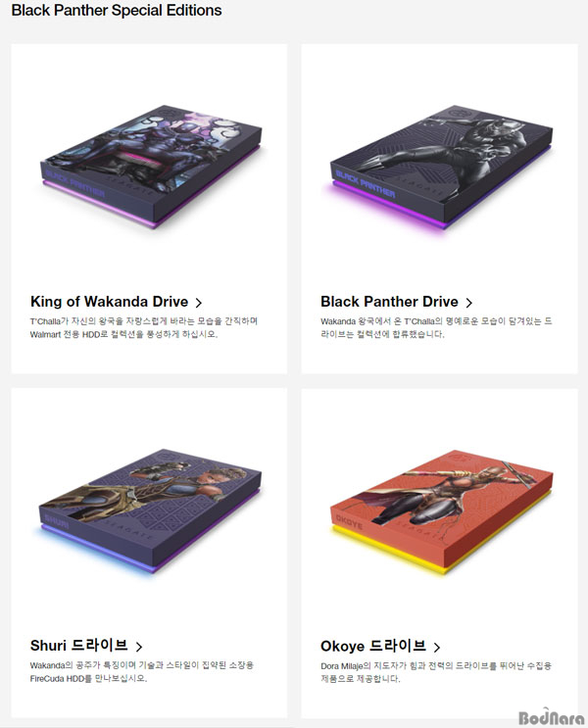
Task: Click the BodNara watermark logo
Action: click(551, 717)
